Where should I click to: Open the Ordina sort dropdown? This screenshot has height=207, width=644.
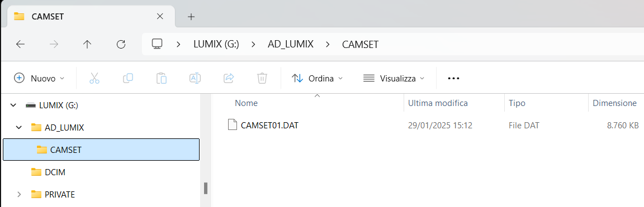[x=317, y=78]
